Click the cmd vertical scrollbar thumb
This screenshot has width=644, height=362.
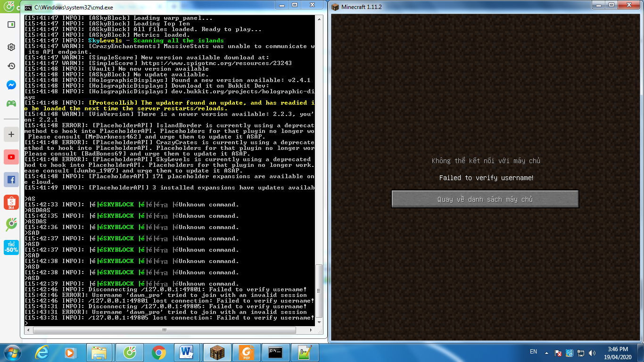pos(319,291)
